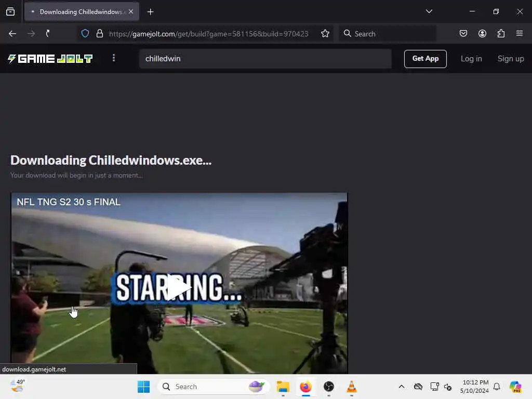Click the NFL TNG S2 30 s FINAL title
Screen dimensions: 532x399
pyautogui.click(x=69, y=202)
